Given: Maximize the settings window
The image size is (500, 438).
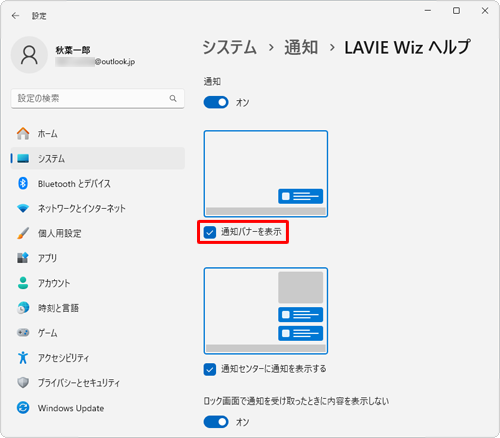Looking at the screenshot, I should [456, 11].
